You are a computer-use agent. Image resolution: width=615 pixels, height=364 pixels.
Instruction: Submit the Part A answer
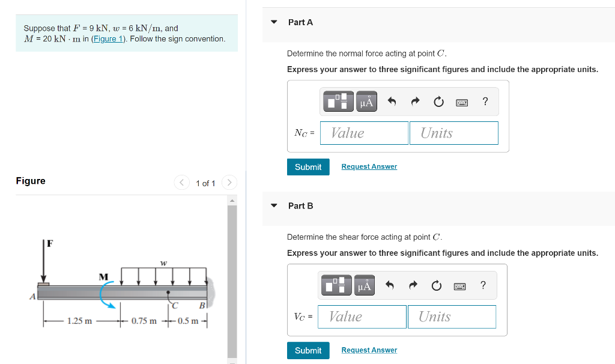[x=308, y=166]
